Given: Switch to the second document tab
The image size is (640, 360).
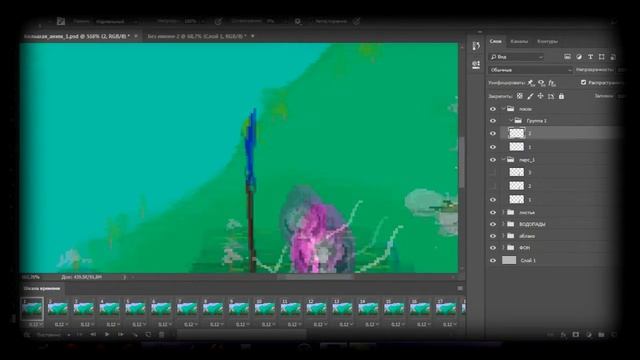Looking at the screenshot, I should [x=197, y=36].
